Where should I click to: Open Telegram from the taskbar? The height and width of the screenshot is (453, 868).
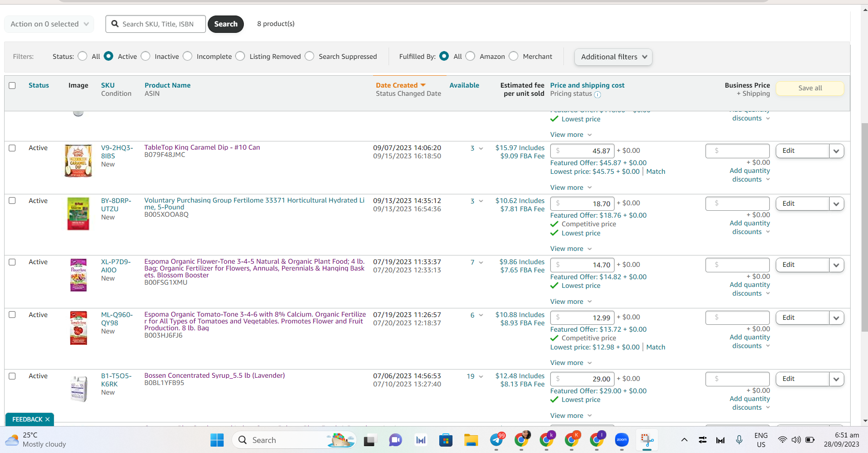coord(496,440)
